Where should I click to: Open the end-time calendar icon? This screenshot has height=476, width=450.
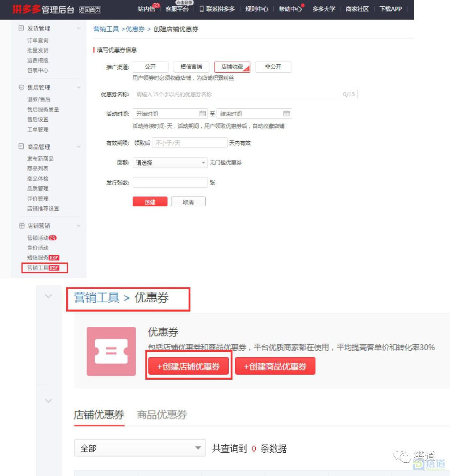(286, 113)
